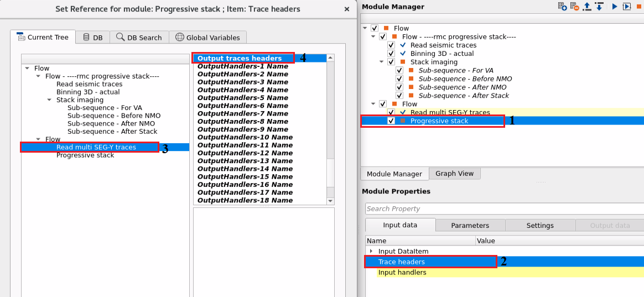
Task: Expand the Input DataItem property row
Action: [371, 251]
